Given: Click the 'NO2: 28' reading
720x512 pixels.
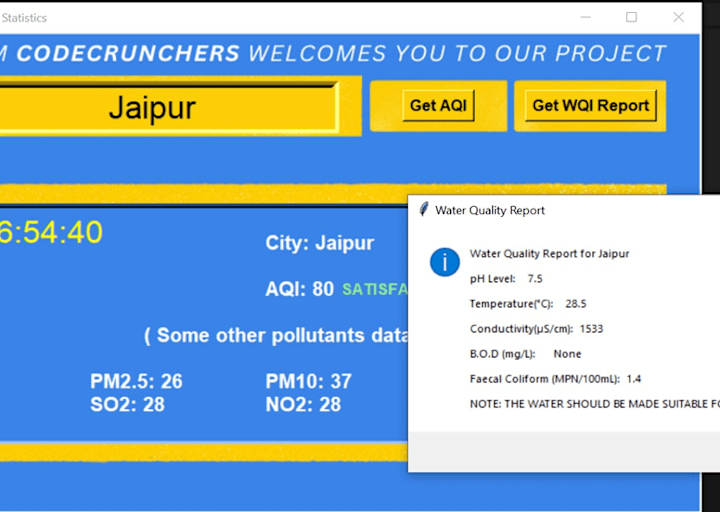Looking at the screenshot, I should pyautogui.click(x=303, y=405).
